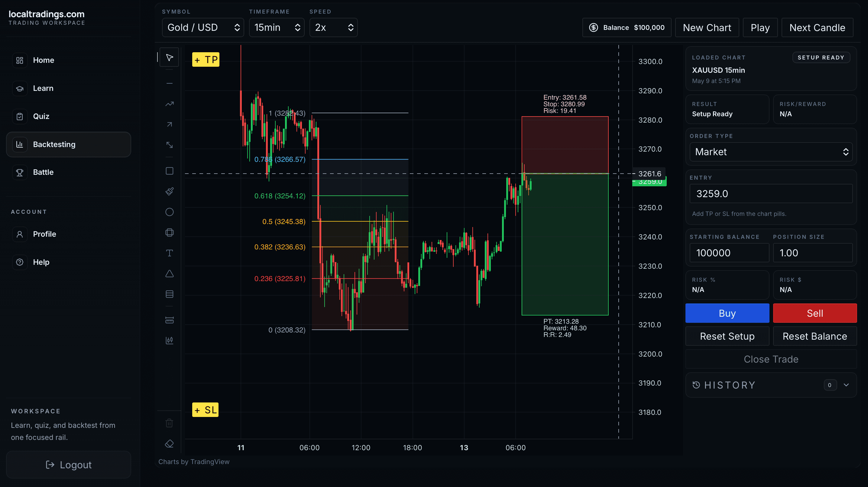Click the Starting Balance input field
Image resolution: width=868 pixels, height=487 pixels.
click(729, 253)
